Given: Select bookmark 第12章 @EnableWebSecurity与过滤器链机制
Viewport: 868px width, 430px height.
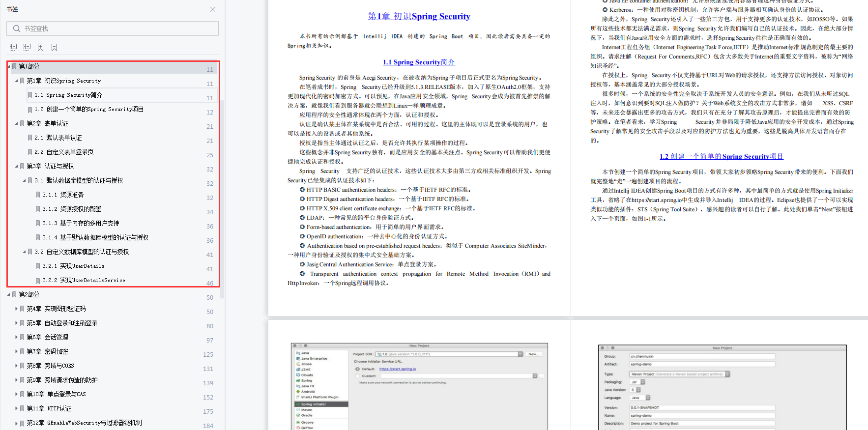Looking at the screenshot, I should coord(84,423).
